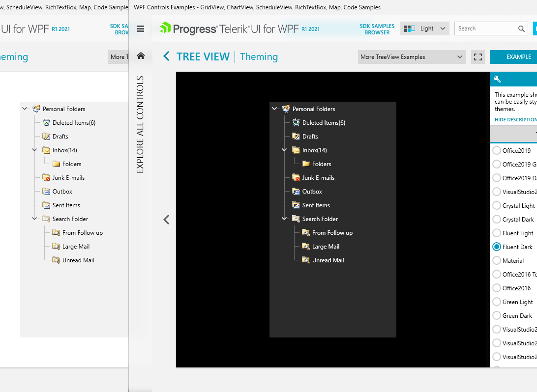This screenshot has height=392, width=537.
Task: Click Large Mail icon in dark tree
Action: [x=306, y=246]
